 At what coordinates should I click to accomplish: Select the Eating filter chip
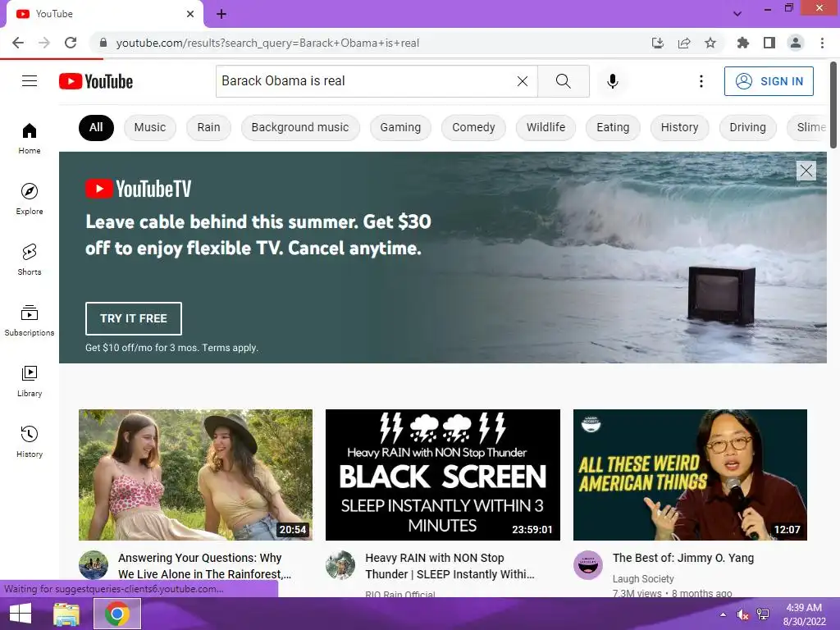coord(613,127)
